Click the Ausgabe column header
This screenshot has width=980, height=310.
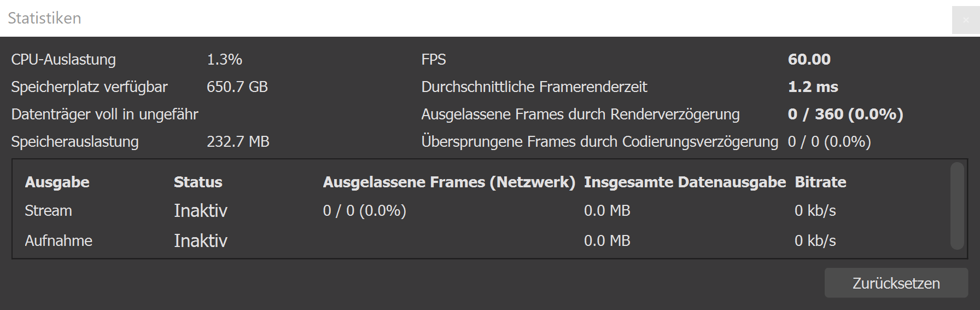pos(57,182)
